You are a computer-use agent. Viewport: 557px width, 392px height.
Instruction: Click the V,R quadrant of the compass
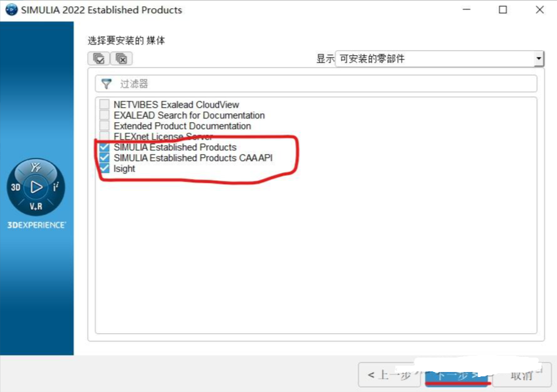tap(36, 206)
